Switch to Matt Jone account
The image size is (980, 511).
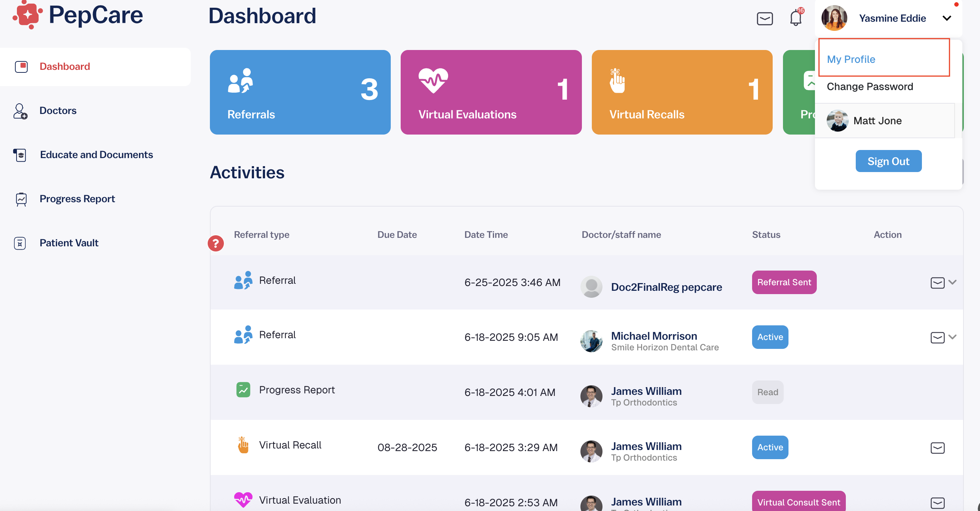tap(884, 121)
